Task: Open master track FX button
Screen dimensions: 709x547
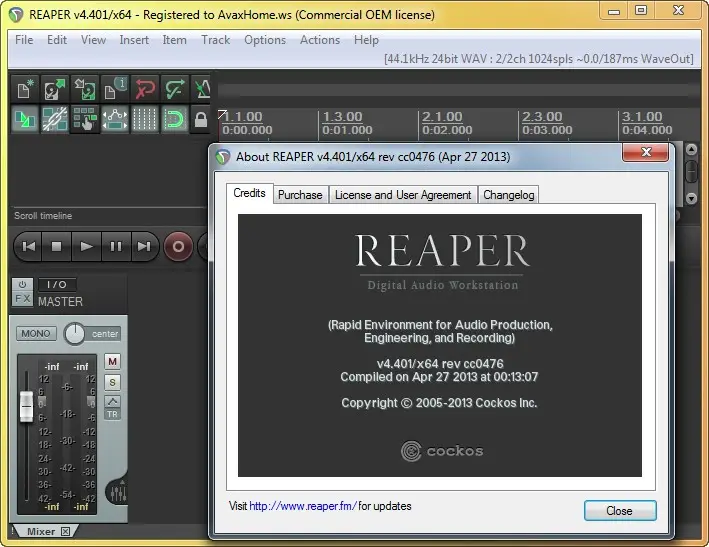Action: pyautogui.click(x=22, y=299)
